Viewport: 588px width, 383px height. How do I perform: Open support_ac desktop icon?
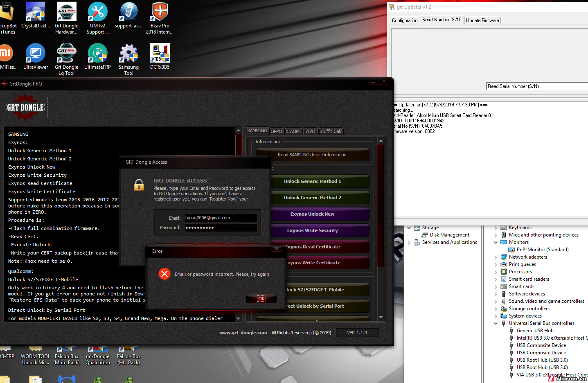coord(128,16)
